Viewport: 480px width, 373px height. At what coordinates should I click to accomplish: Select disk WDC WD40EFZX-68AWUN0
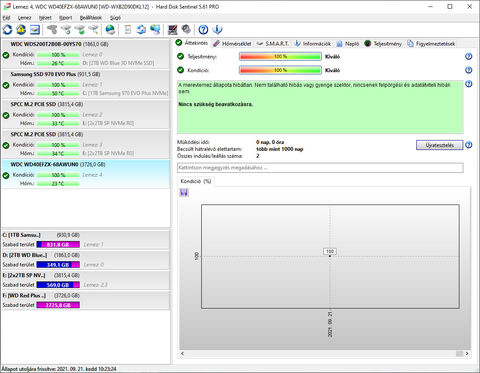(x=85, y=174)
